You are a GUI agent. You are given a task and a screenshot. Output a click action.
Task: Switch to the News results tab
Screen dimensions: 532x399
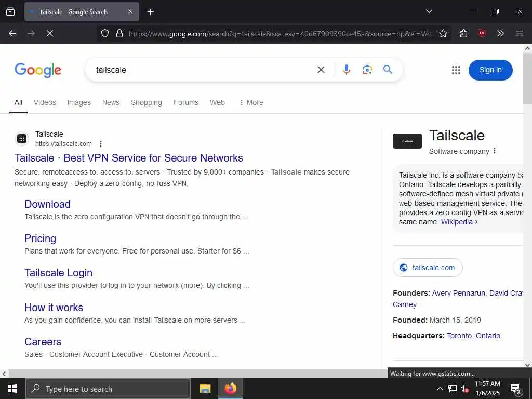click(111, 102)
